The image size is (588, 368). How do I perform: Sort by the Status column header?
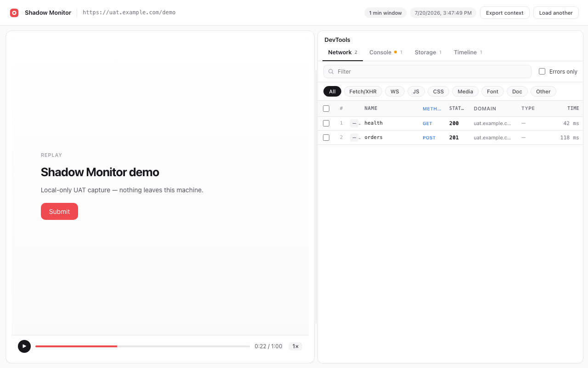tap(457, 109)
